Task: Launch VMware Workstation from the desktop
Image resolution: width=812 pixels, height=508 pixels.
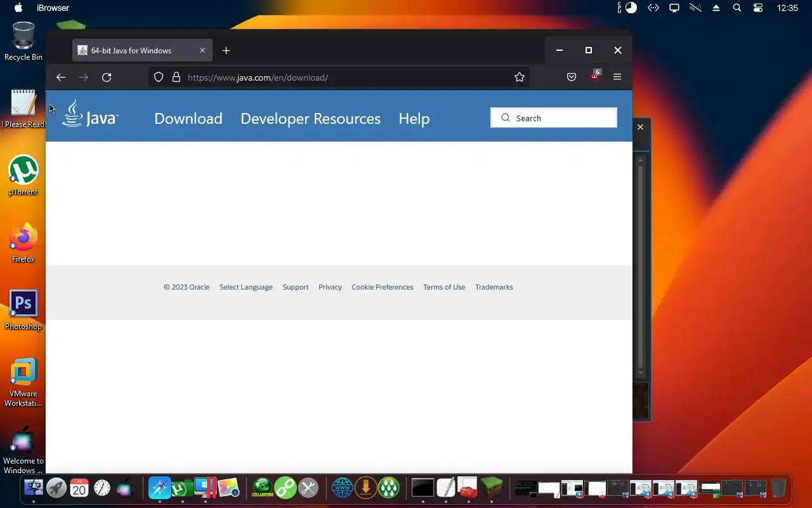Action: coord(23,382)
